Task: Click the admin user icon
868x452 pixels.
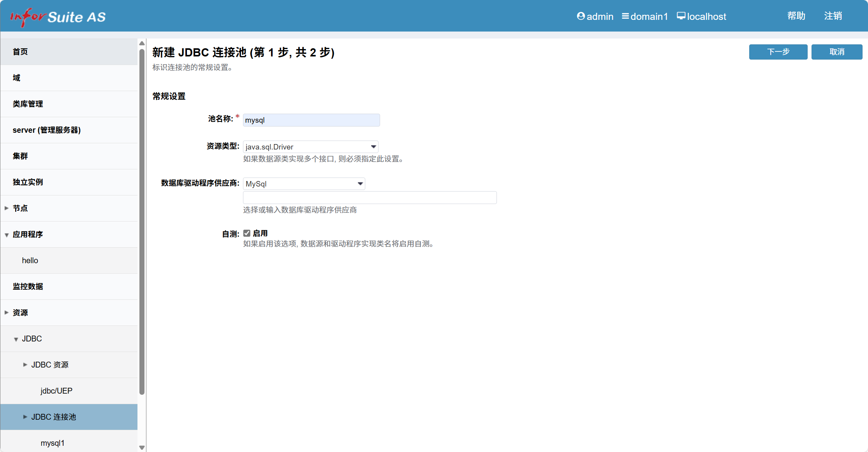Action: coord(580,16)
